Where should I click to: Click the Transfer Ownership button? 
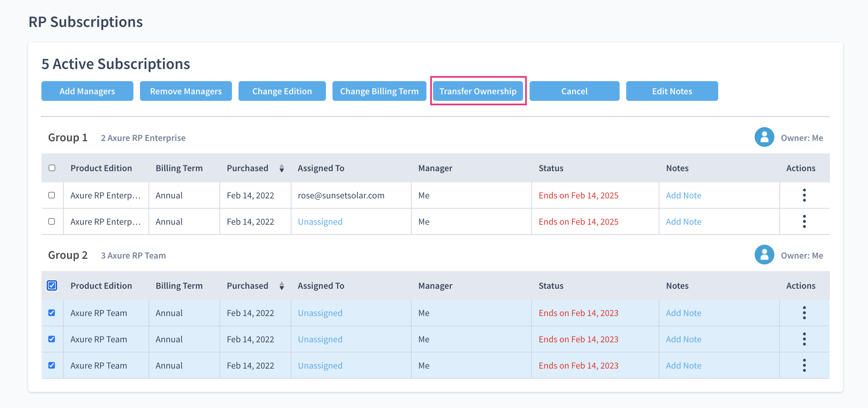click(x=477, y=91)
